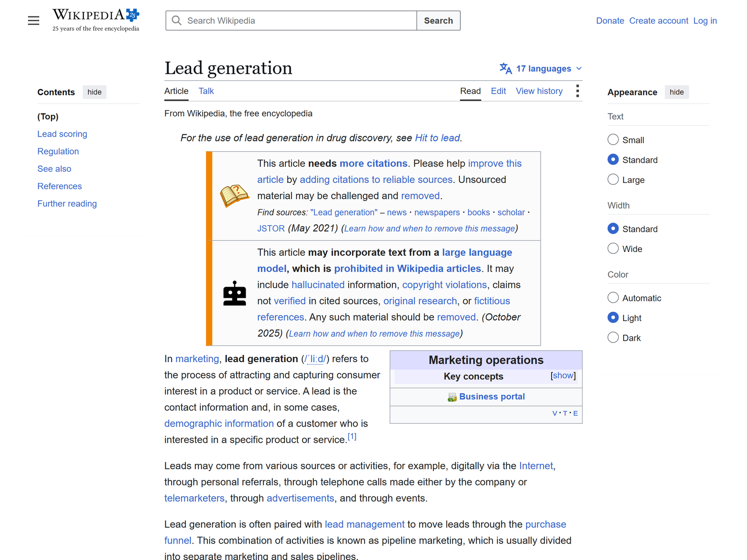This screenshot has width=747, height=560.
Task: Open the more options vertical dots
Action: point(578,91)
